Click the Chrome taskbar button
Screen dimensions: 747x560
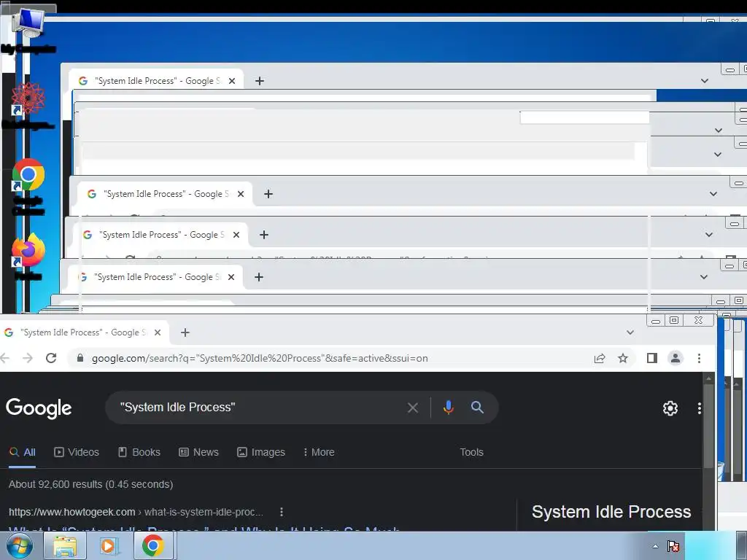click(152, 546)
